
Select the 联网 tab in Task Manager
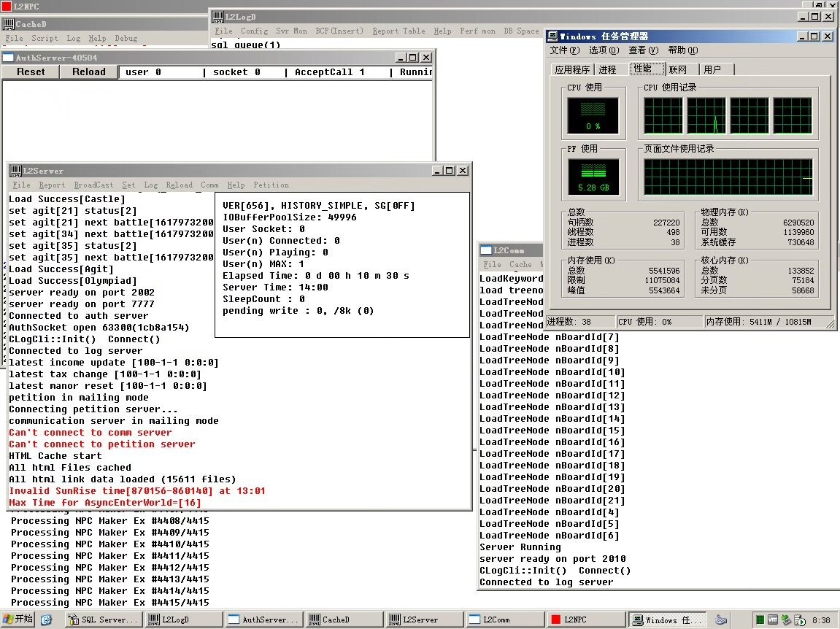pos(677,69)
